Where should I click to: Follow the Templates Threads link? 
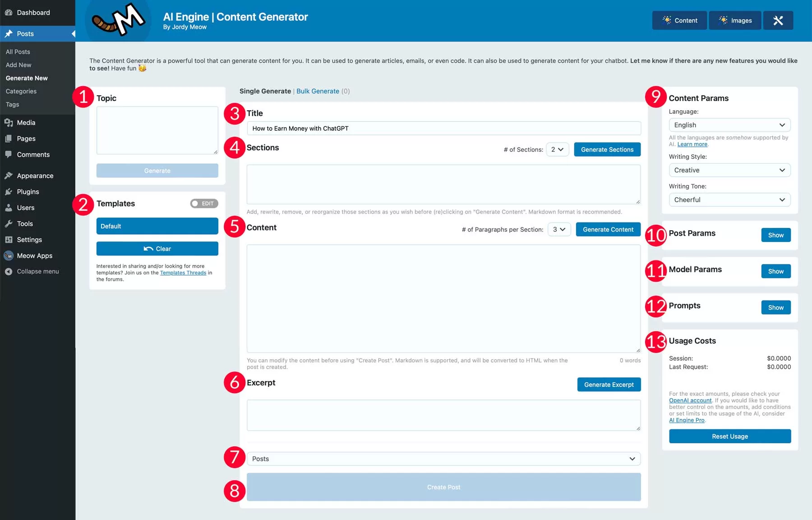[x=183, y=273]
